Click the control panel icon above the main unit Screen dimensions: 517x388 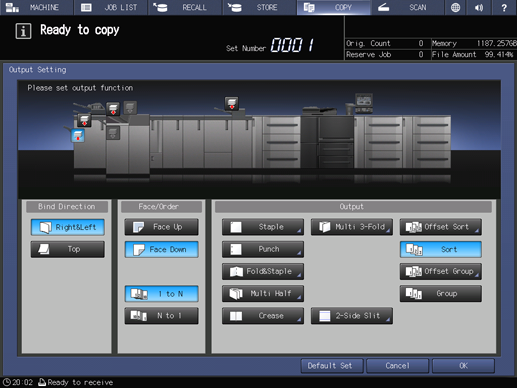364,103
